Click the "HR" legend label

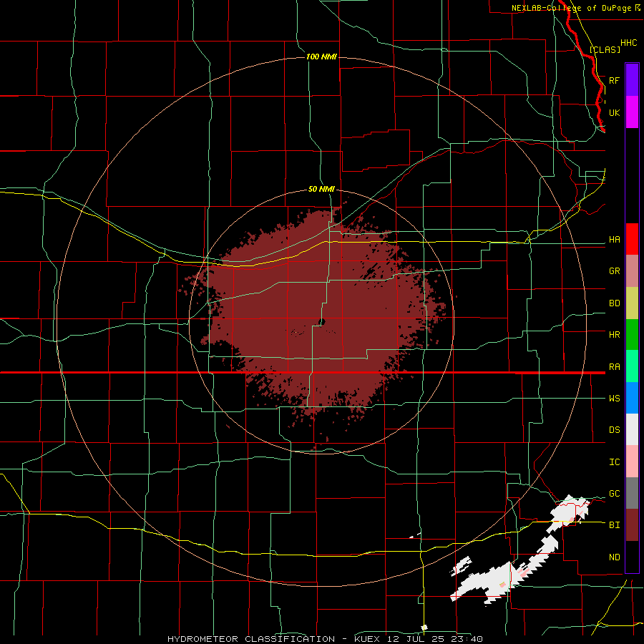point(614,335)
